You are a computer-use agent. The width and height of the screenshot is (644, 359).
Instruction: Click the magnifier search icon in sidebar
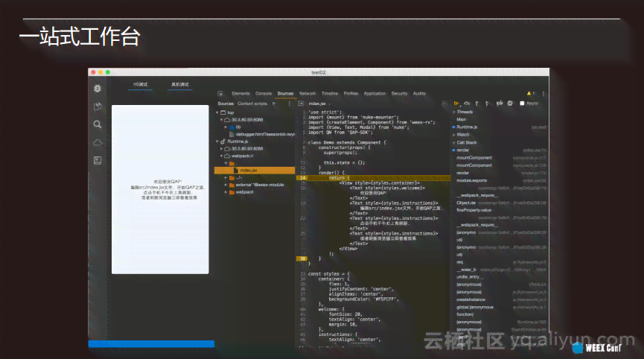[x=98, y=124]
